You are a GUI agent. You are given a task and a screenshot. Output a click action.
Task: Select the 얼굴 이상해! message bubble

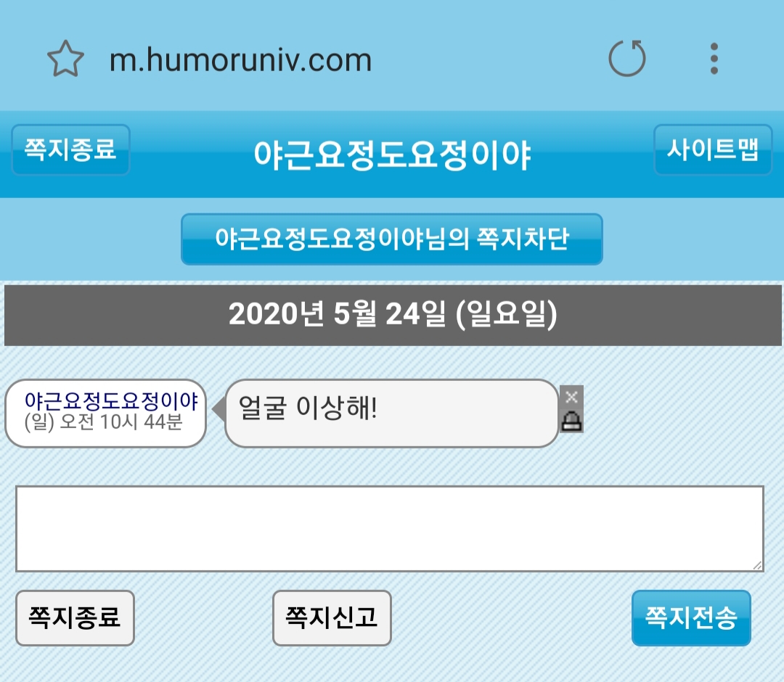[x=391, y=414]
